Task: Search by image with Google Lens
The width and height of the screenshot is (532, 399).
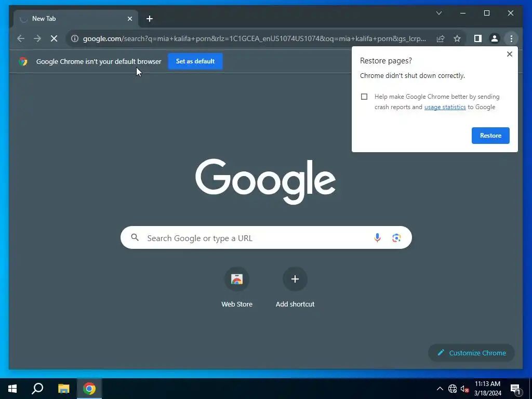Action: [x=396, y=238]
